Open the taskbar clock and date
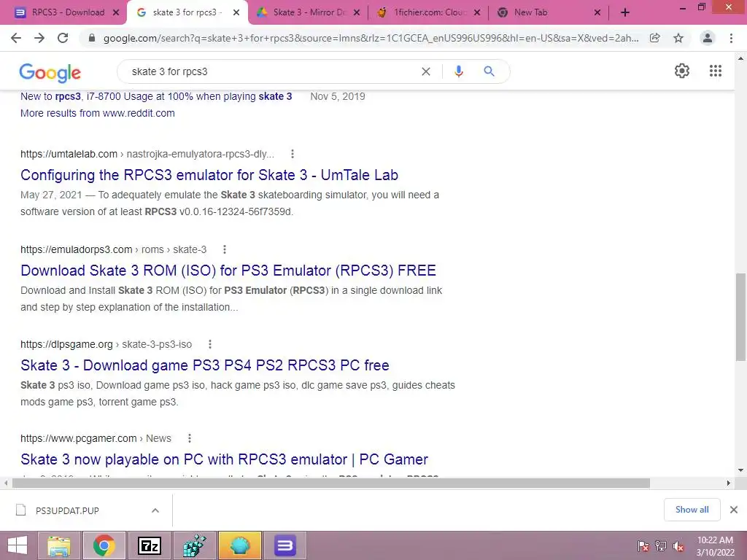The width and height of the screenshot is (747, 560). coord(715,546)
